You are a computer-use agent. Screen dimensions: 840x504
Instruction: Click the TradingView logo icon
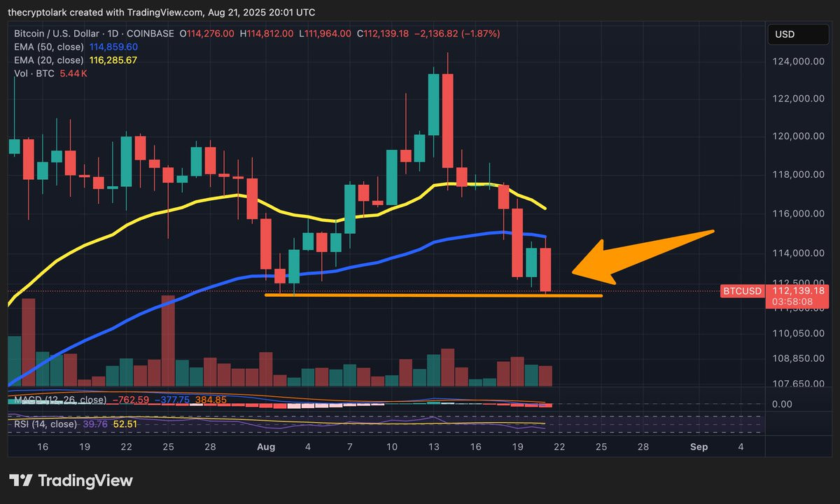point(21,481)
